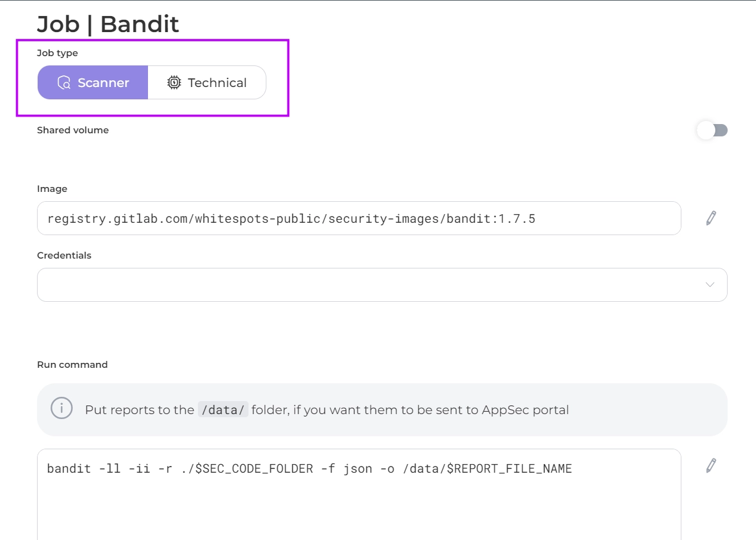Image resolution: width=756 pixels, height=540 pixels.
Task: Open the Credentials dropdown
Action: coord(370,285)
